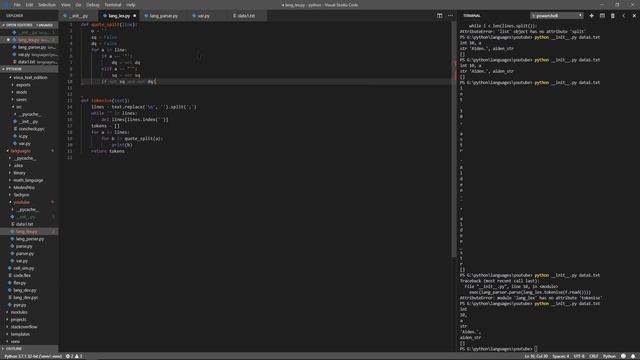Open flex.py in the file tree
Image resolution: width=640 pixels, height=360 pixels.
[x=20, y=283]
